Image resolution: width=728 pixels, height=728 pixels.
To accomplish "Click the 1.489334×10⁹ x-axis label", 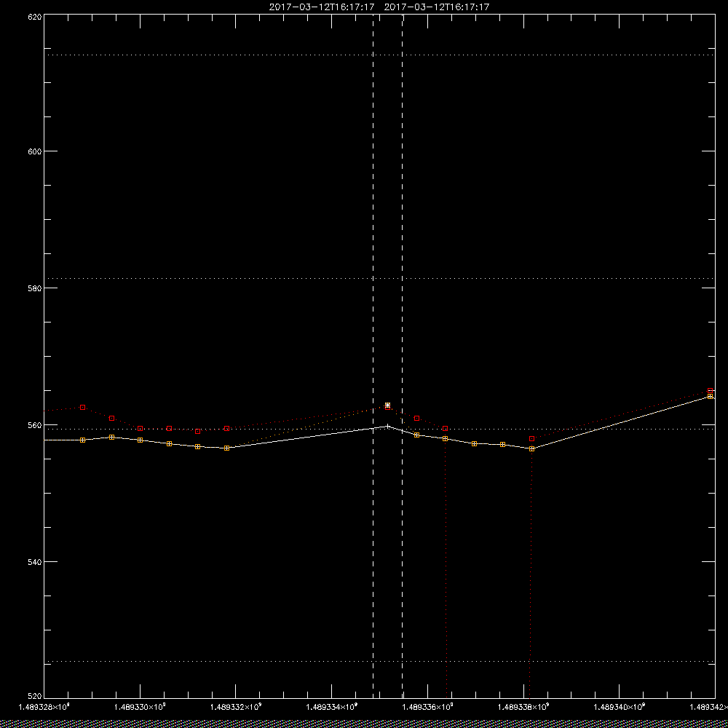I will tap(332, 707).
